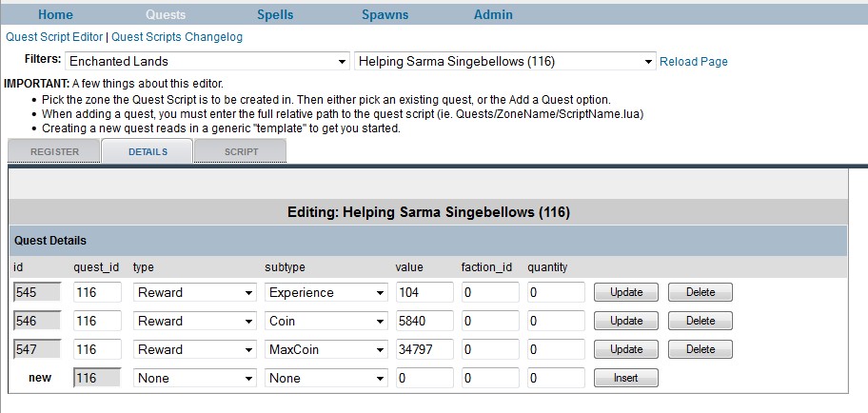Focus the quantity field in new row
The image size is (868, 413).
point(556,378)
